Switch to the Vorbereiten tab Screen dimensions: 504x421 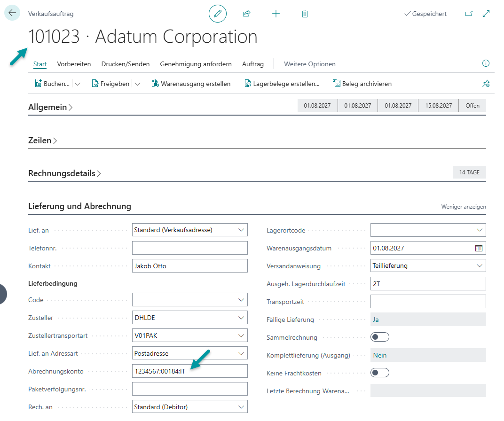coord(74,64)
